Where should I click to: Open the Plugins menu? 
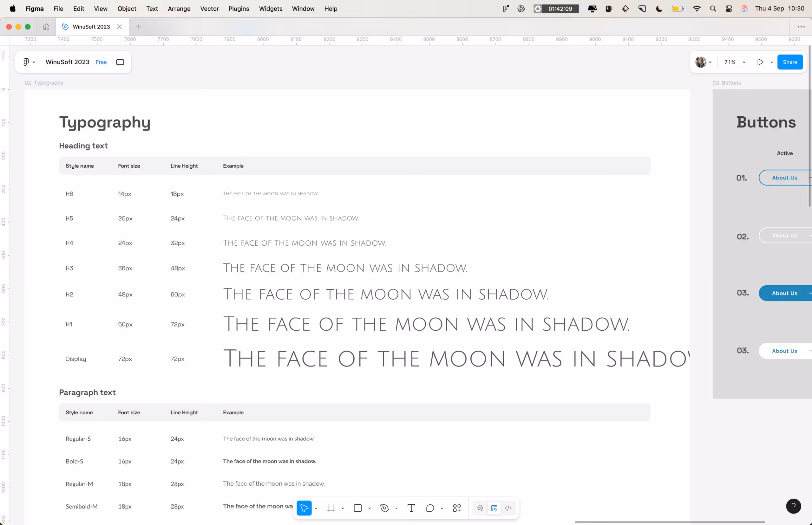[x=239, y=9]
